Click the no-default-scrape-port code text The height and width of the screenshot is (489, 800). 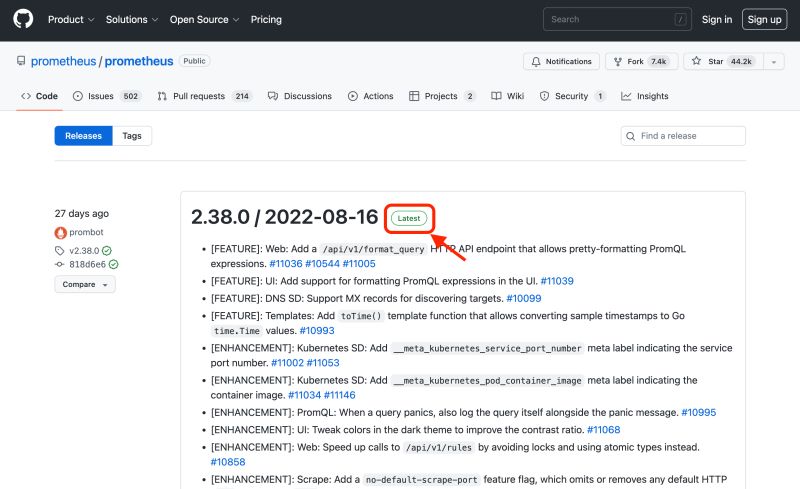pyautogui.click(x=421, y=480)
